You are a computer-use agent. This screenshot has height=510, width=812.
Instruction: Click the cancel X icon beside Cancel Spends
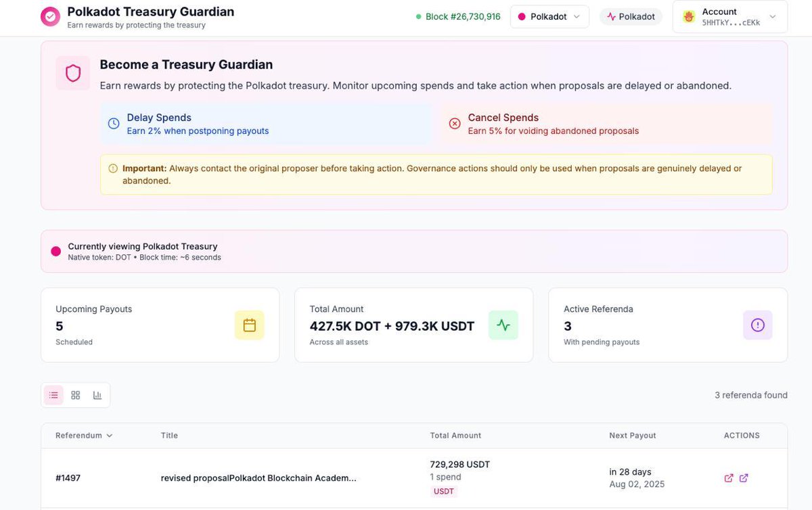coord(455,123)
